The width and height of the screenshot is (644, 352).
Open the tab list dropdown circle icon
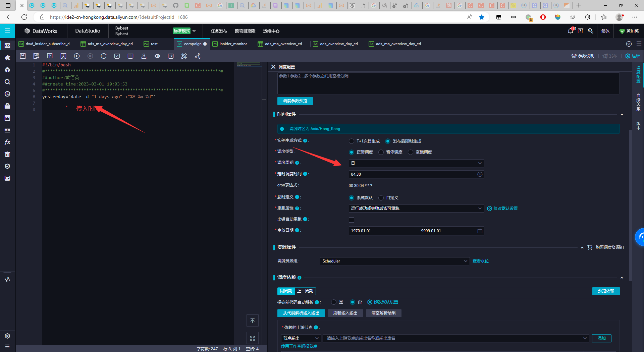629,44
